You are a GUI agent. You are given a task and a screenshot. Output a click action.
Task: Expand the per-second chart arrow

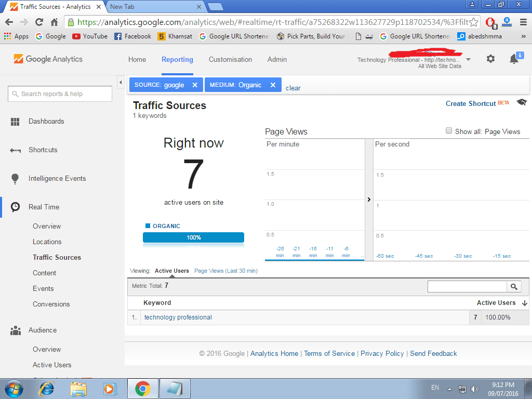click(369, 199)
